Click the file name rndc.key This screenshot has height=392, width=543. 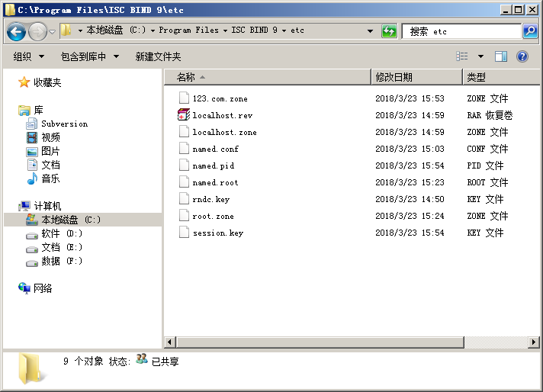(211, 200)
